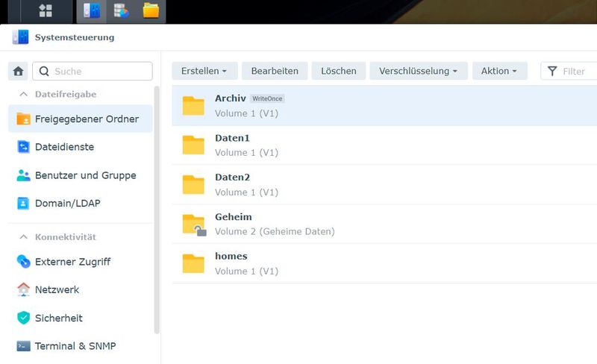Collapse the Konnektivität section

pos(24,237)
